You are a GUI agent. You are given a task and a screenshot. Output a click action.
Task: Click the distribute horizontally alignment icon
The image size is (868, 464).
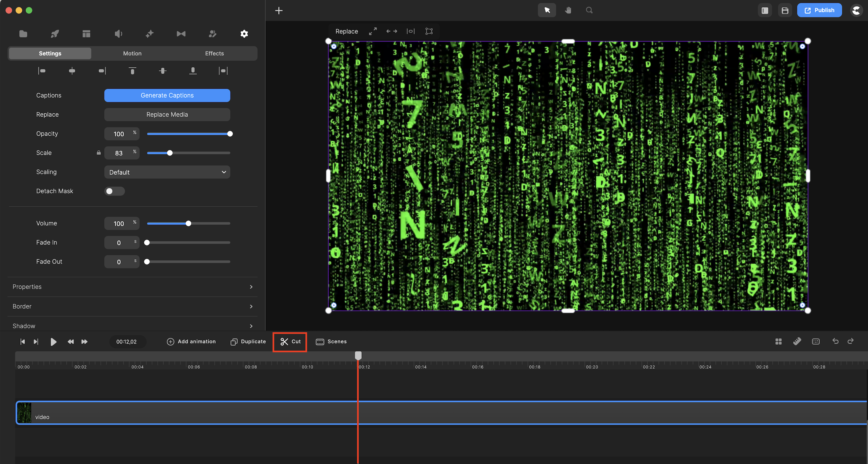click(223, 71)
